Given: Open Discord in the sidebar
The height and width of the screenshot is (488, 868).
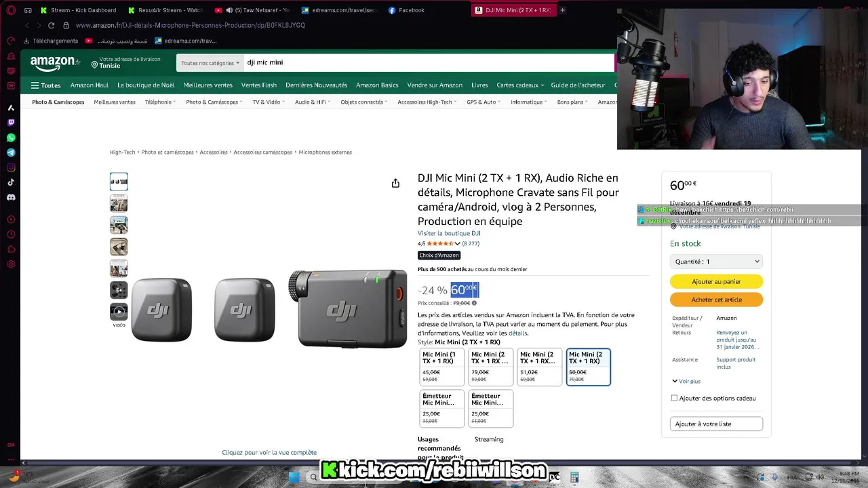Looking at the screenshot, I should (11, 197).
